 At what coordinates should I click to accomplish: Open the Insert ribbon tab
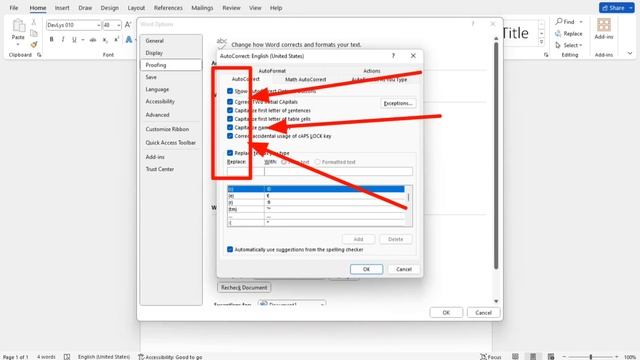click(62, 8)
